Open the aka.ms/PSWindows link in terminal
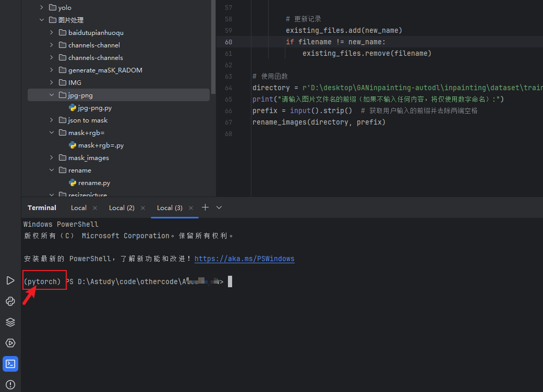Viewport: 543px width, 392px height. [244, 258]
